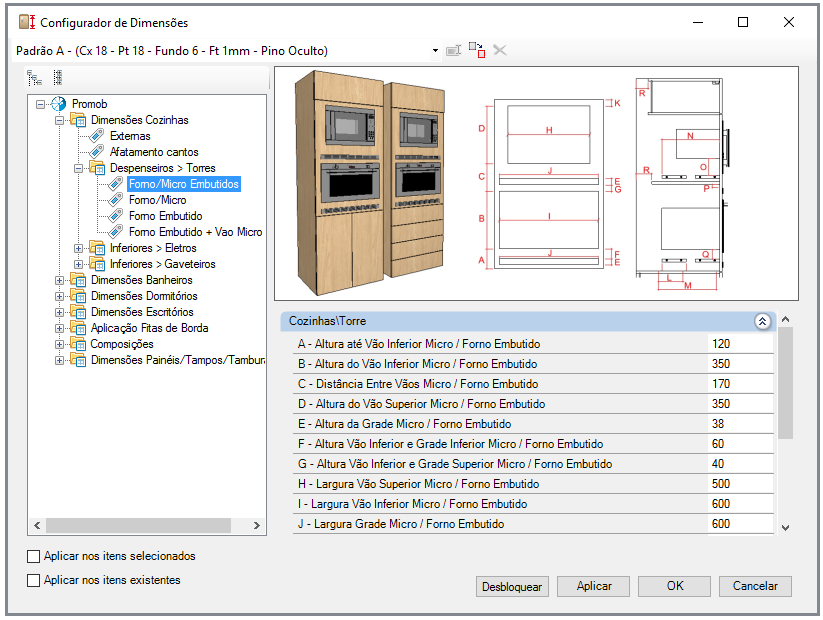Click the expand all tree icon

35,78
